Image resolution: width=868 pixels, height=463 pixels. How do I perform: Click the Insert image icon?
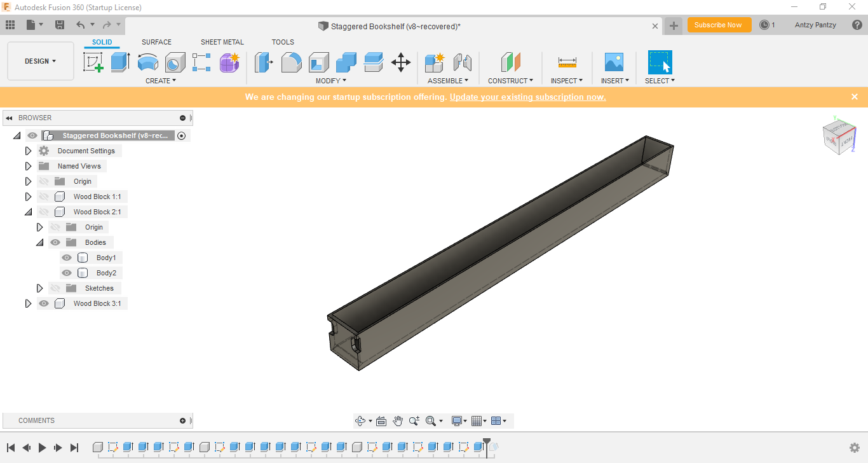click(614, 62)
